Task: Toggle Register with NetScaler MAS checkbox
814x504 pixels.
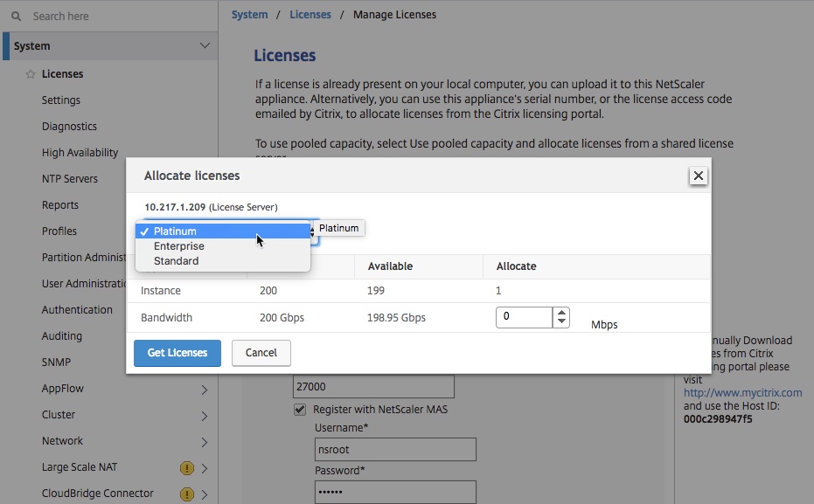Action: 300,409
